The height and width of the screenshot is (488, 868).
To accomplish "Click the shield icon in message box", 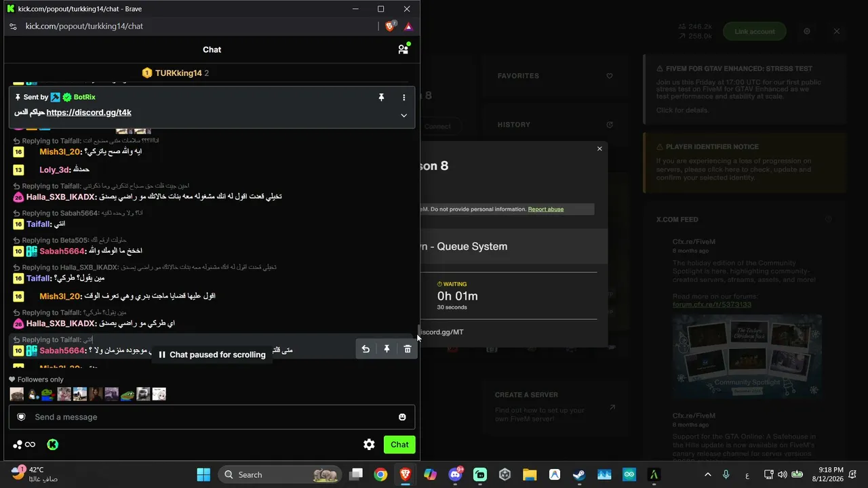I will tap(21, 417).
